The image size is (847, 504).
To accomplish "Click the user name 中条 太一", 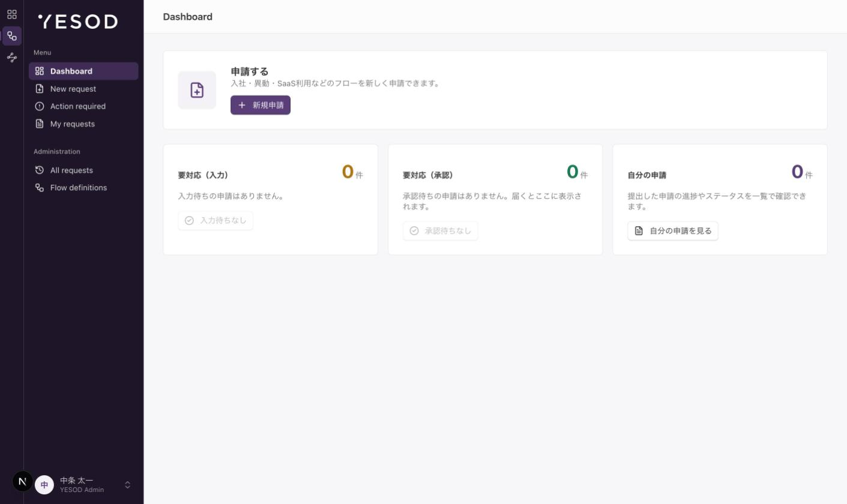I will (x=77, y=481).
